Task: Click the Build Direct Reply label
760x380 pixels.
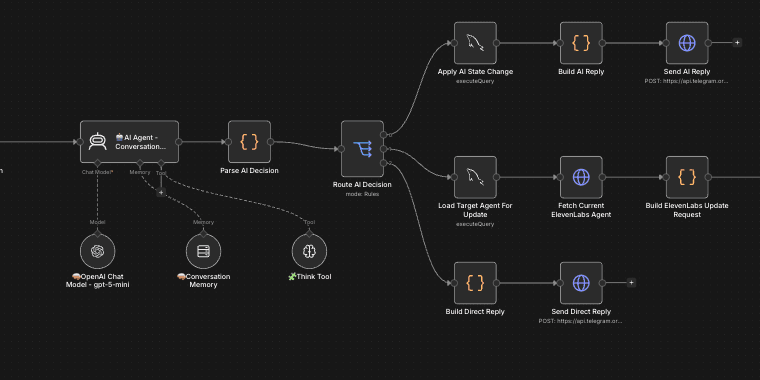Action: click(475, 312)
